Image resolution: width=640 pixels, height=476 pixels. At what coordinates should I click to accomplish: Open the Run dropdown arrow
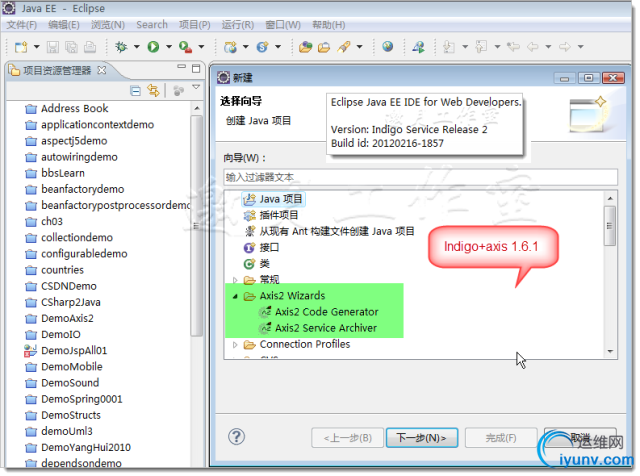point(169,47)
